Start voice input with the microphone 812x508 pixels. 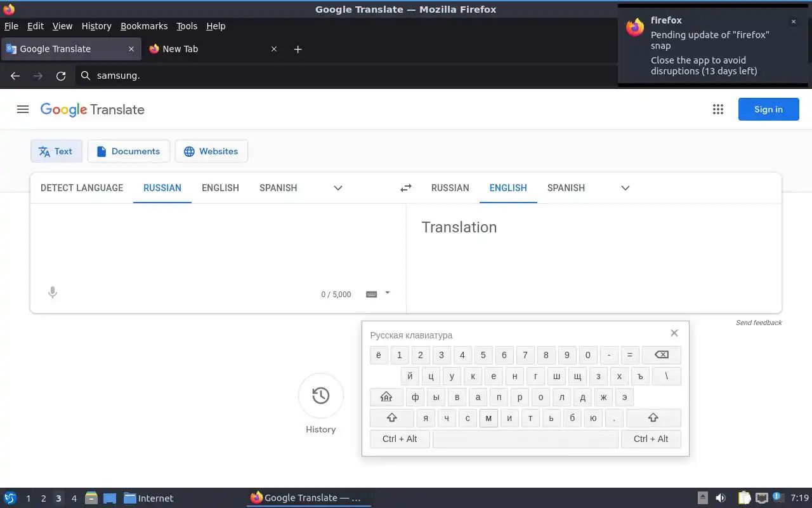tap(53, 293)
